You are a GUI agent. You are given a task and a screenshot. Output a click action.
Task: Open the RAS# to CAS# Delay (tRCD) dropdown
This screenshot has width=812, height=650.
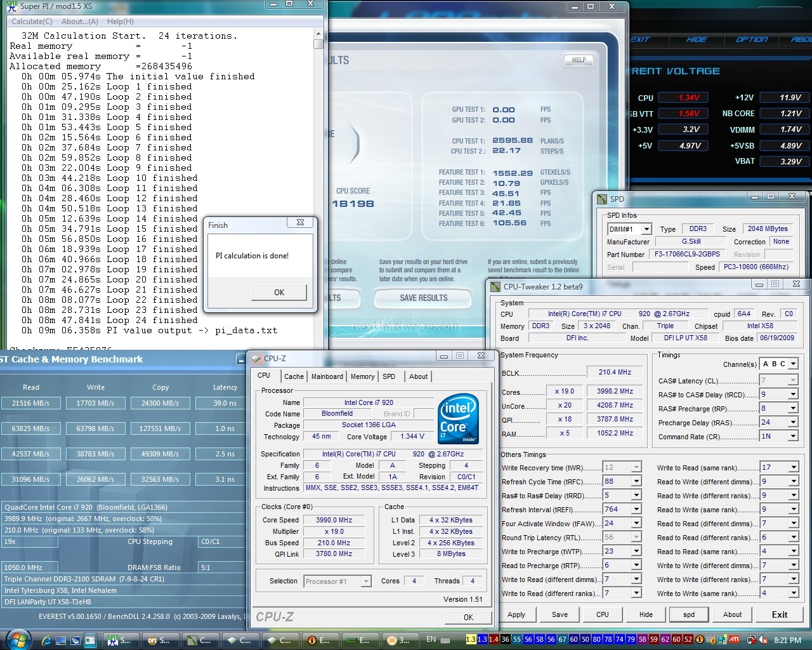coord(792,394)
